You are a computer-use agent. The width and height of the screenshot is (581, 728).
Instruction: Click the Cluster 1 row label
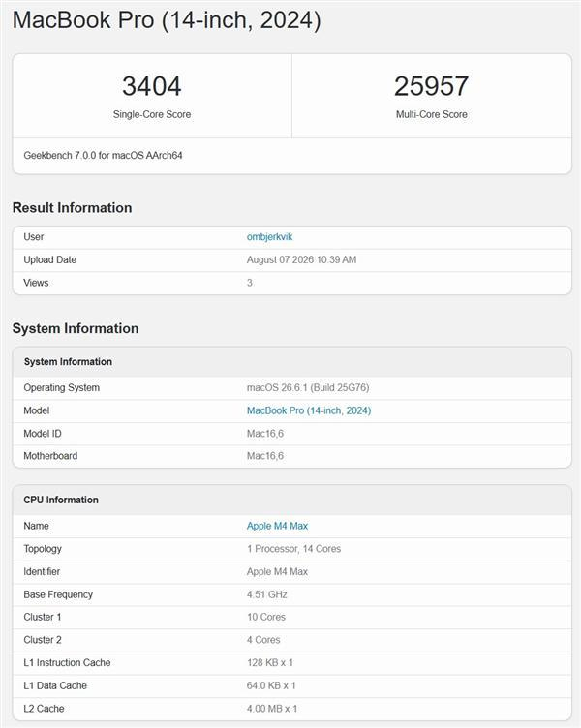click(43, 617)
